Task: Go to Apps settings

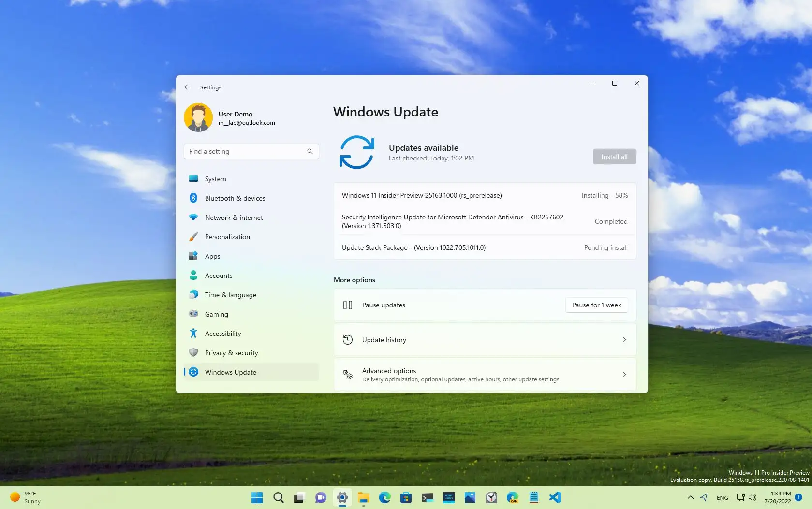Action: [251, 256]
